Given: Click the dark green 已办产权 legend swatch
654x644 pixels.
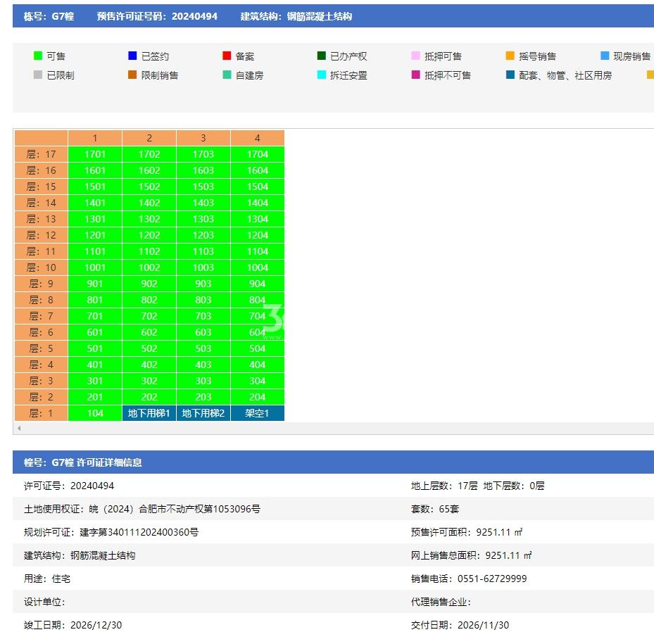Looking at the screenshot, I should pyautogui.click(x=321, y=56).
